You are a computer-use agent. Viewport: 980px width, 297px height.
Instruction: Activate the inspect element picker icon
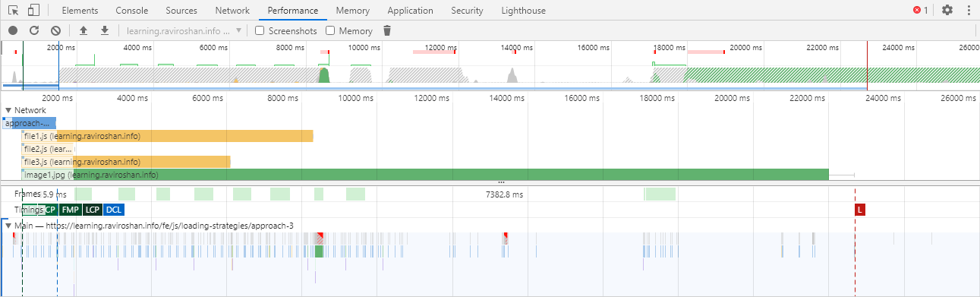[13, 11]
